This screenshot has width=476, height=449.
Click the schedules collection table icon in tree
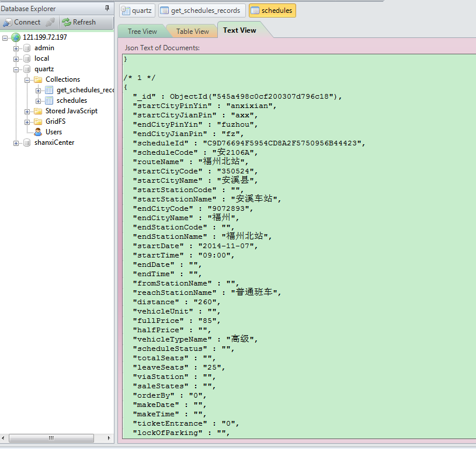click(x=49, y=100)
